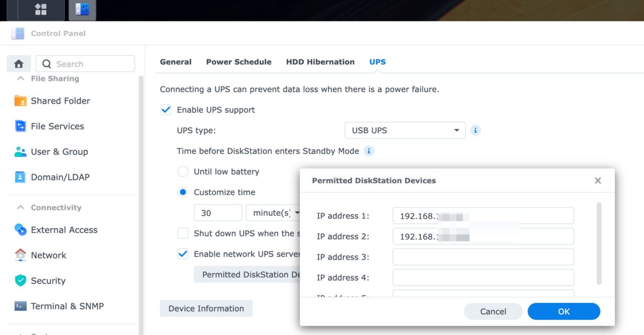Select Network in the sidebar
Viewport: 644px width, 335px height.
48,255
